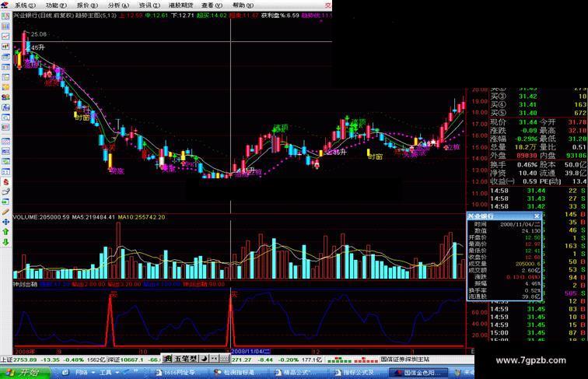
Task: Click the green down arrow icon
Action: 5,242
